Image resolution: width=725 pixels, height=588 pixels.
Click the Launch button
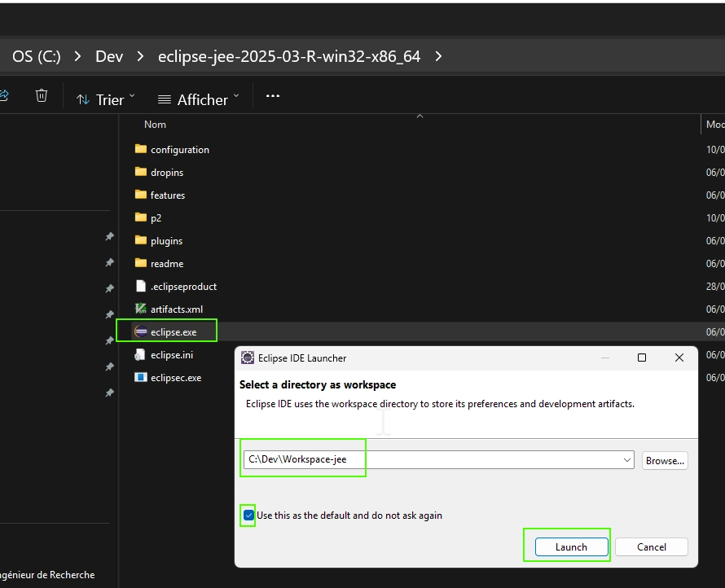pos(572,546)
